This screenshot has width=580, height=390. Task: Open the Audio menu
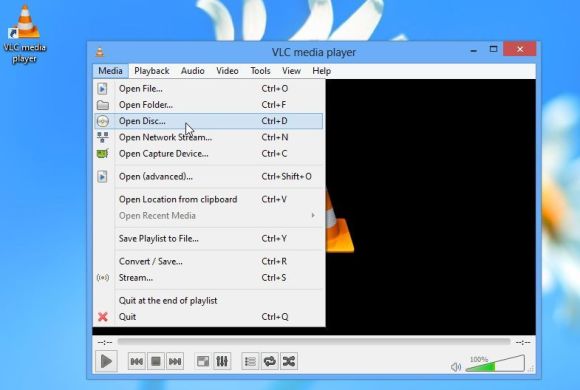(193, 71)
